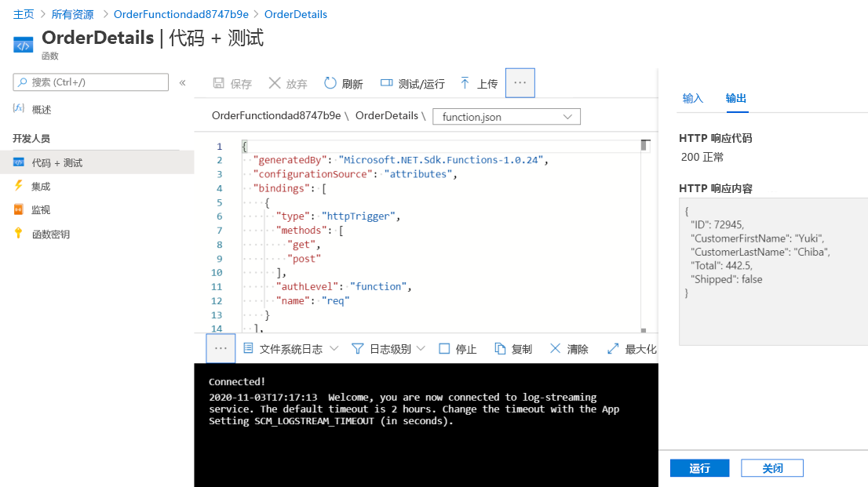Select 代码 + 测试 in the sidebar
868x487 pixels.
pos(97,162)
